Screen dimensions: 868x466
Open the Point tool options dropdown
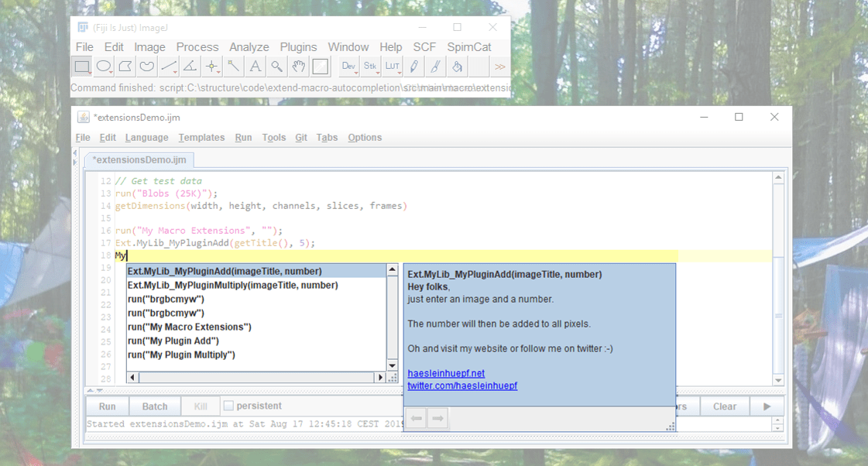218,71
